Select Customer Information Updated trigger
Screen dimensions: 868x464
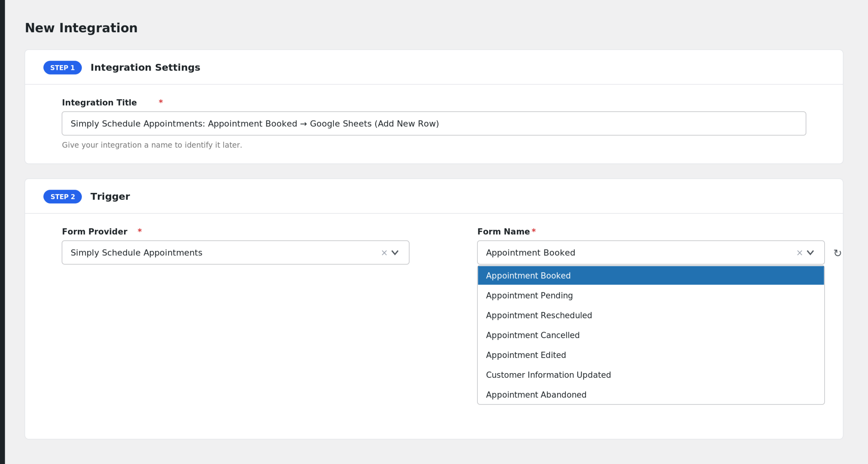[651, 375]
